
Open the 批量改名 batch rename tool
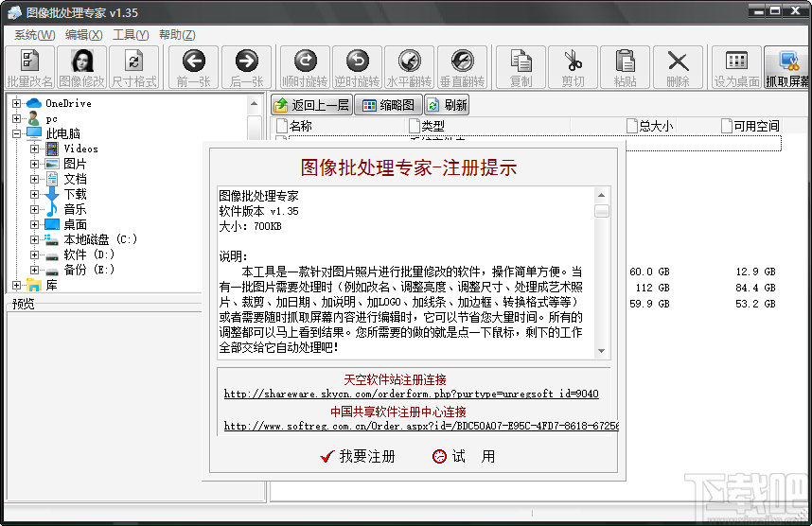pyautogui.click(x=29, y=67)
